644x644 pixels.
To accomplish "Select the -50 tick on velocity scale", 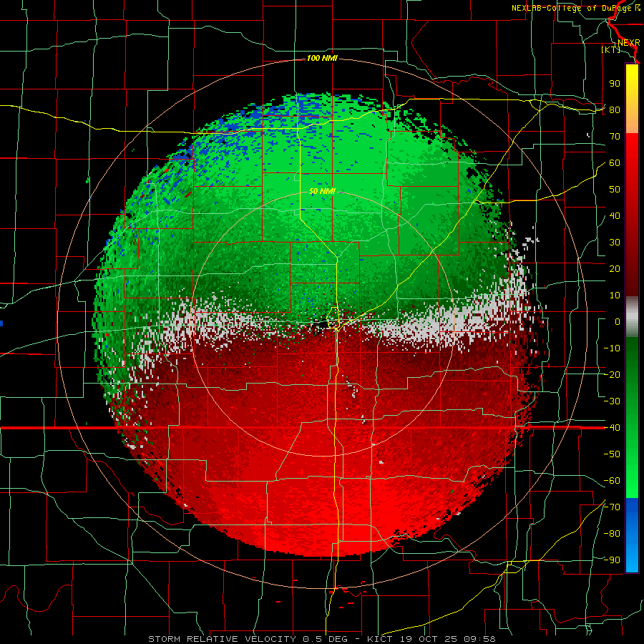I will tap(612, 454).
